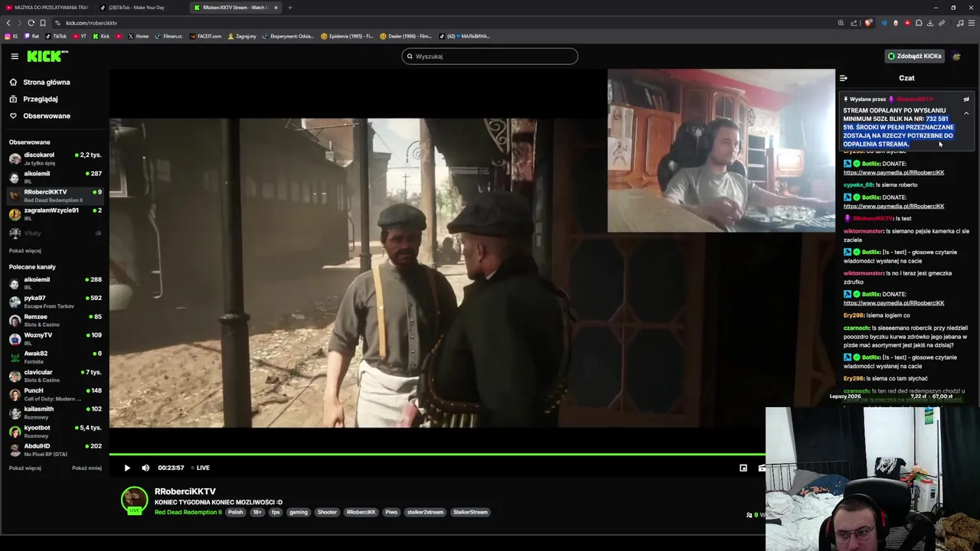Click the Wyszukaj search field
This screenshot has width=980, height=551.
[490, 56]
